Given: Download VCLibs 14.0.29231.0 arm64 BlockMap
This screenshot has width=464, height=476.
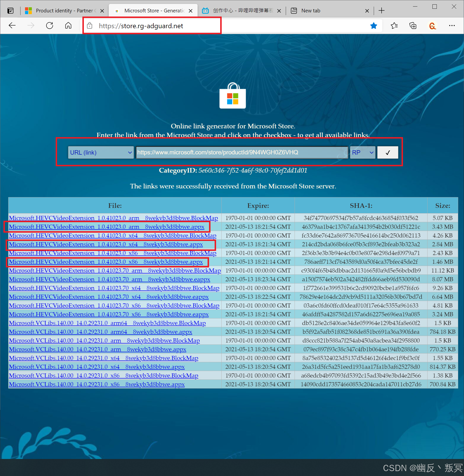Looking at the screenshot, I should point(107,323).
